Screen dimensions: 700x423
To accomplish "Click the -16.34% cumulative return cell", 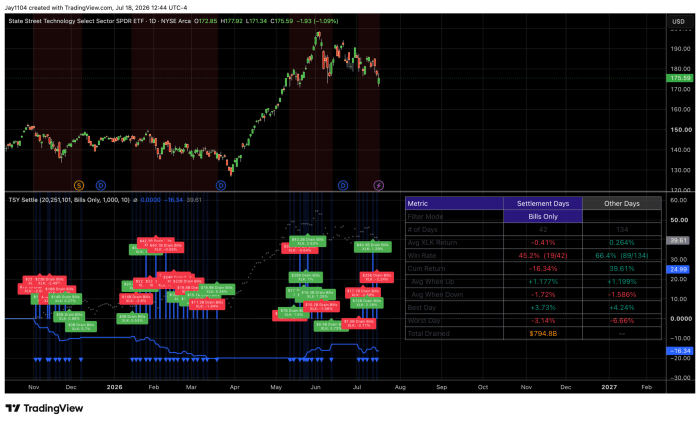I will click(543, 269).
